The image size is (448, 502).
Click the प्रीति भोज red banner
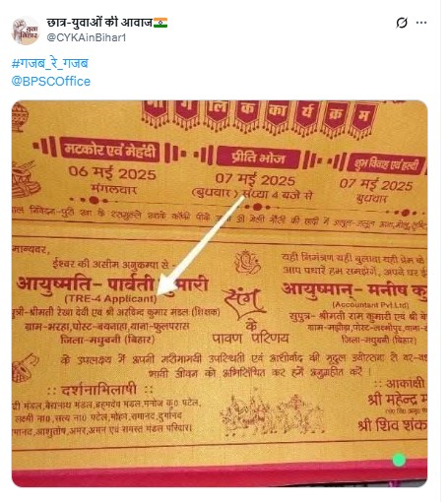pyautogui.click(x=258, y=158)
